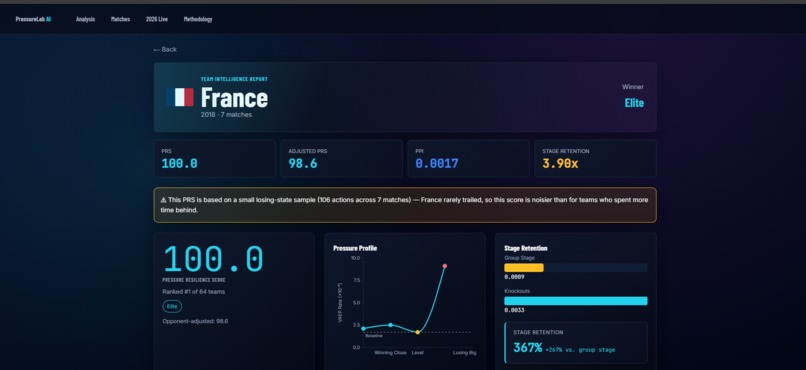This screenshot has height=370, width=806.
Task: Click the 'Ranked #1 of 64 teams' text
Action: 193,291
